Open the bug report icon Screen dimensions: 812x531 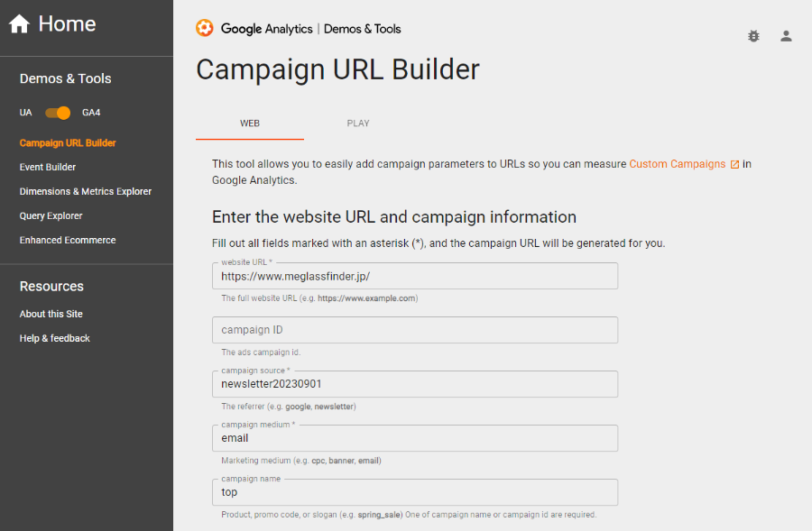point(753,36)
